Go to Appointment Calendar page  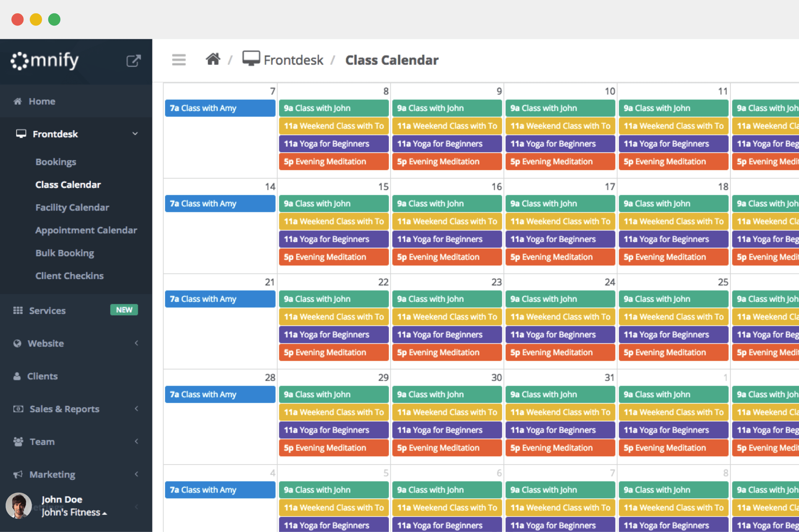point(86,230)
